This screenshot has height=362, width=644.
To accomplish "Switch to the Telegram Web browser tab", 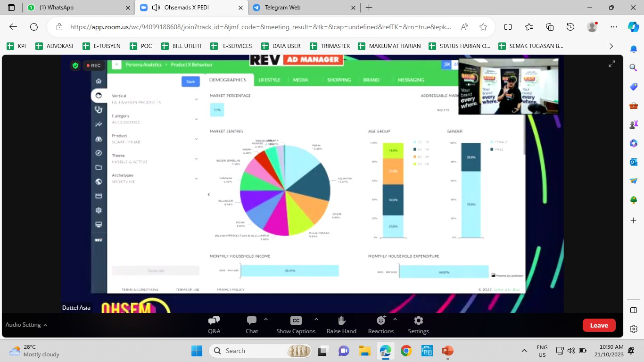I will click(304, 8).
